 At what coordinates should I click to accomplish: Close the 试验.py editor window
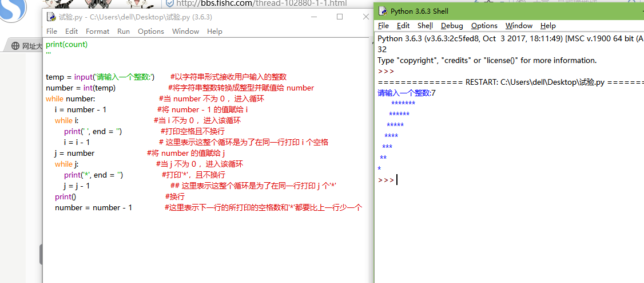point(365,17)
